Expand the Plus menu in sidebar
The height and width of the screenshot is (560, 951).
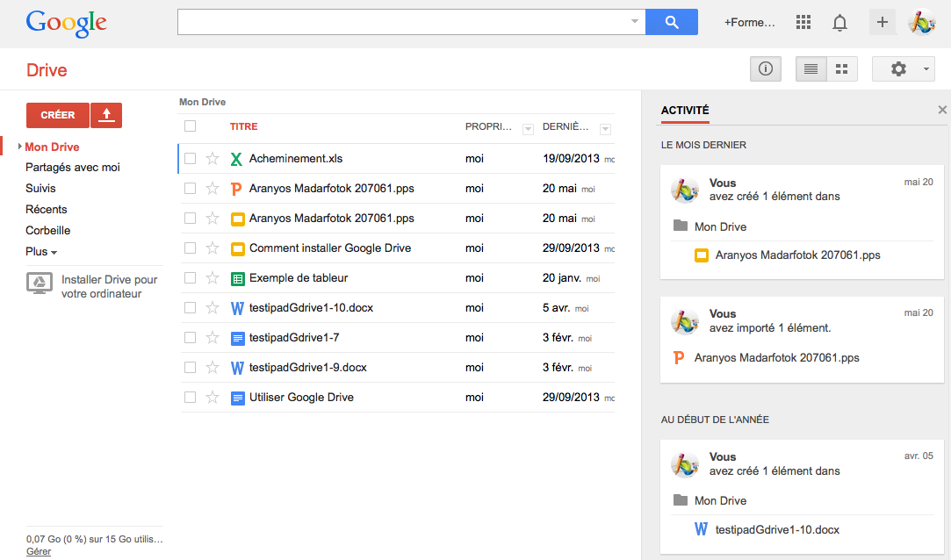click(41, 252)
